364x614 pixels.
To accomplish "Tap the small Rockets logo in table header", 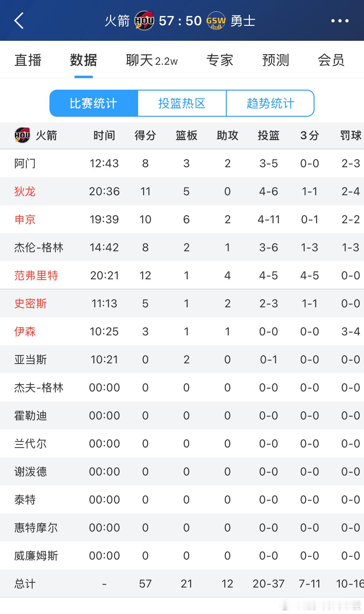I will (22, 135).
